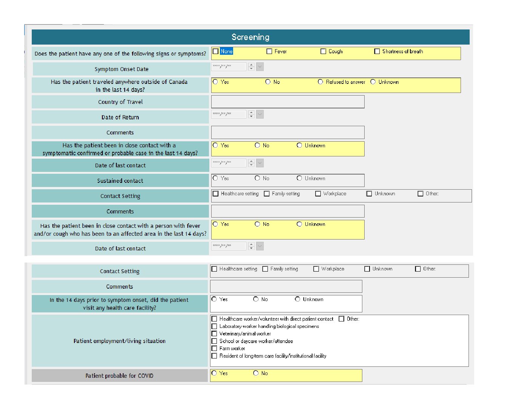Click the Date of Return spinner arrows

pos(252,114)
